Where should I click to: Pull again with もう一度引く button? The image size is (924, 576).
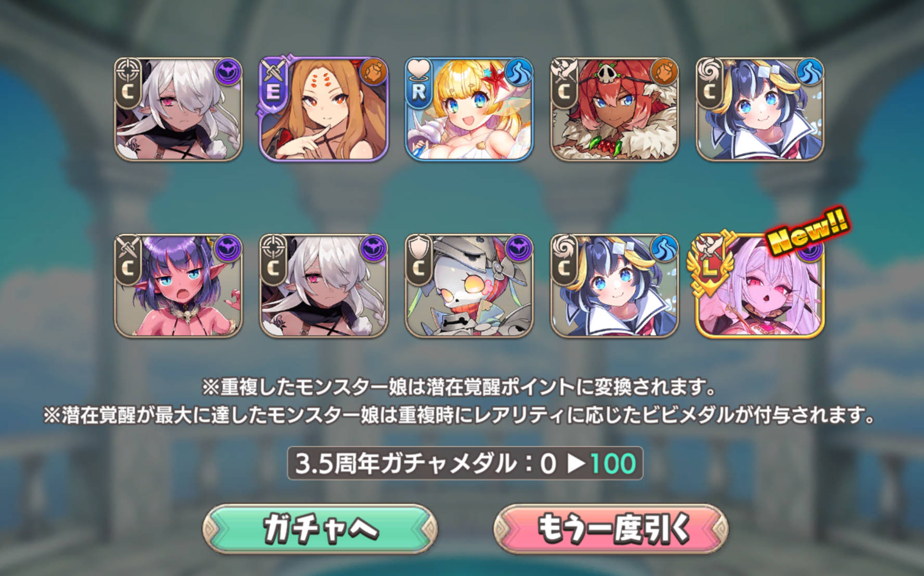(x=611, y=528)
